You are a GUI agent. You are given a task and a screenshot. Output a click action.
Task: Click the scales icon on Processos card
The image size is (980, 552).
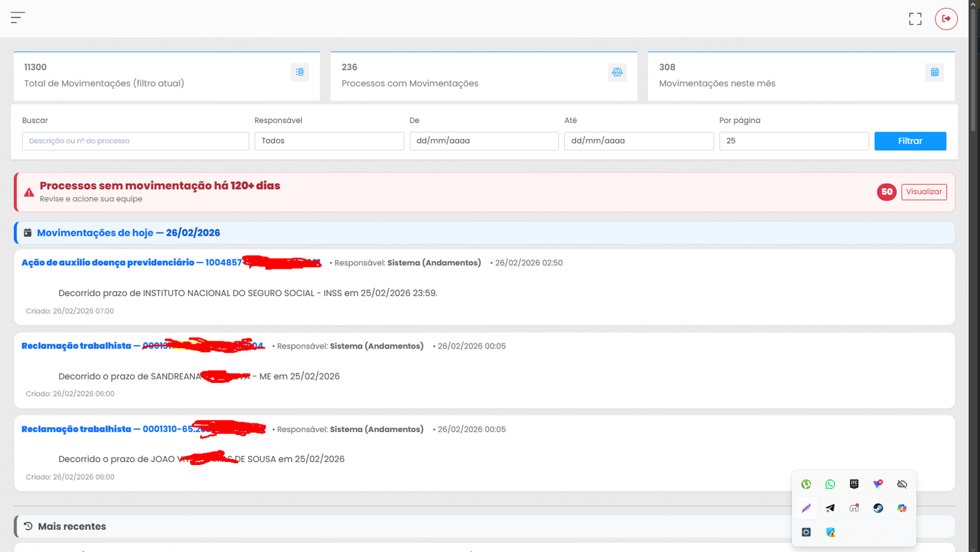click(617, 72)
